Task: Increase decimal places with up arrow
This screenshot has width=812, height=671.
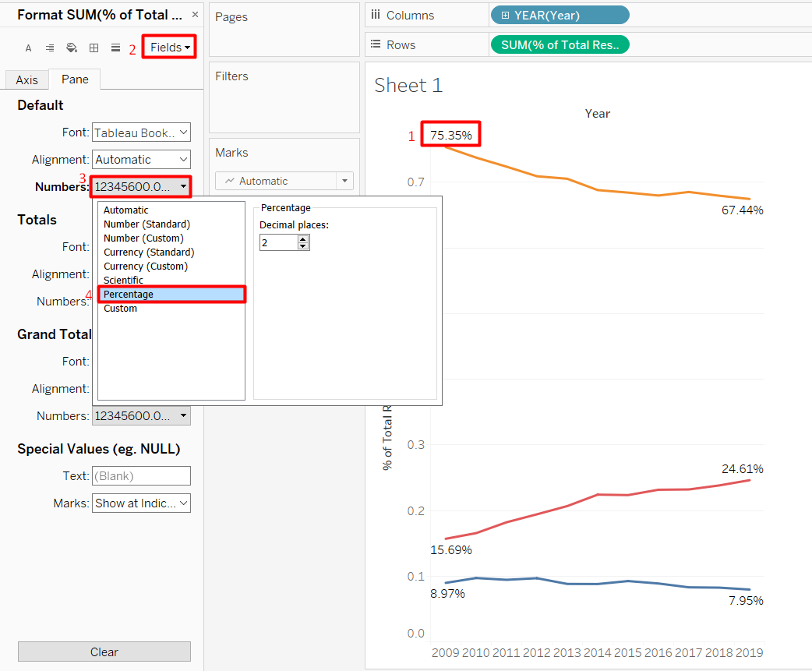Action: (x=303, y=239)
